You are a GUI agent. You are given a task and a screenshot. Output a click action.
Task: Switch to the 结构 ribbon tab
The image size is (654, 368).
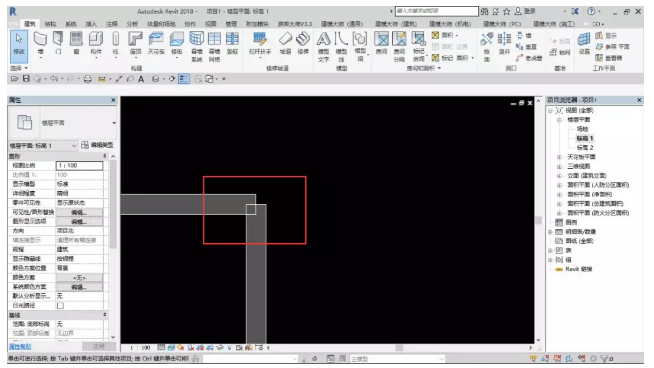(x=50, y=24)
